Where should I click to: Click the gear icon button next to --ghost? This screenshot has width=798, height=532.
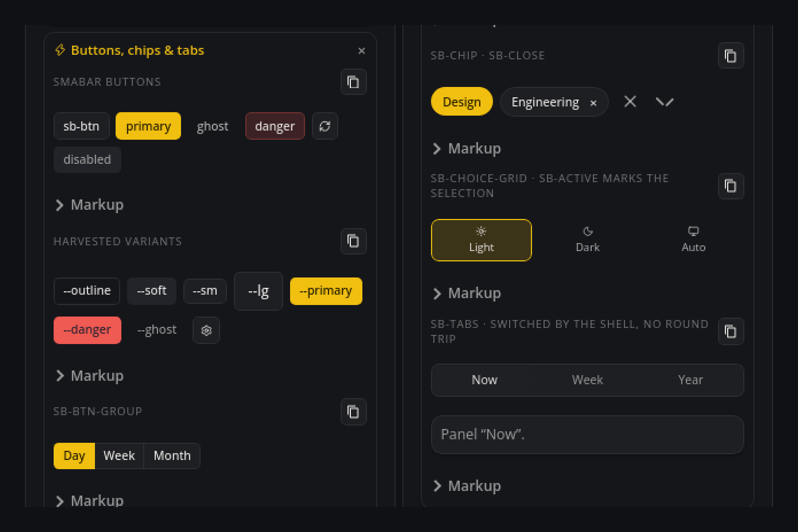coord(206,330)
